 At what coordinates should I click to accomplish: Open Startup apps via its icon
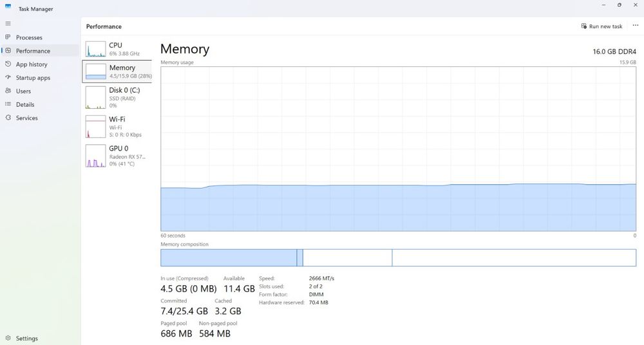8,77
